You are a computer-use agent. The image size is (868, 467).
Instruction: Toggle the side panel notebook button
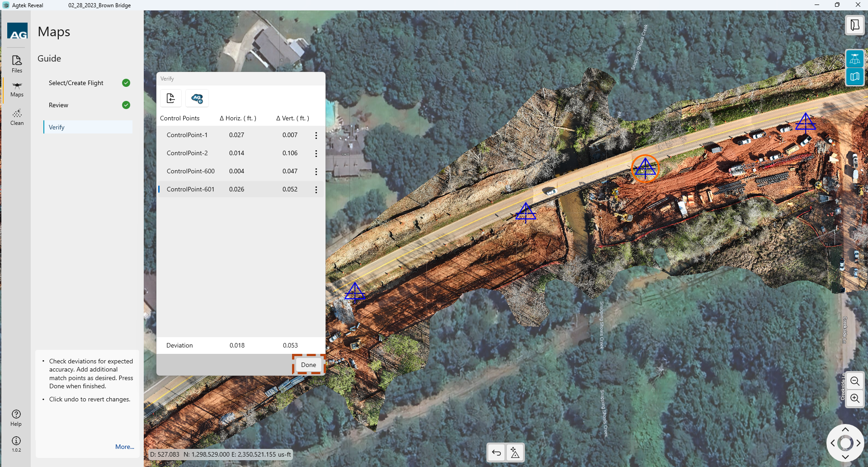[854, 25]
